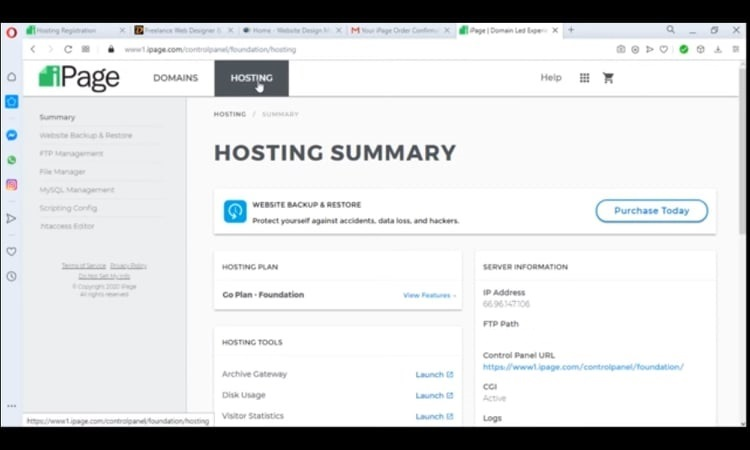The width and height of the screenshot is (750, 450).
Task: Open the player flow arrow in sidebar
Action: pos(11,219)
